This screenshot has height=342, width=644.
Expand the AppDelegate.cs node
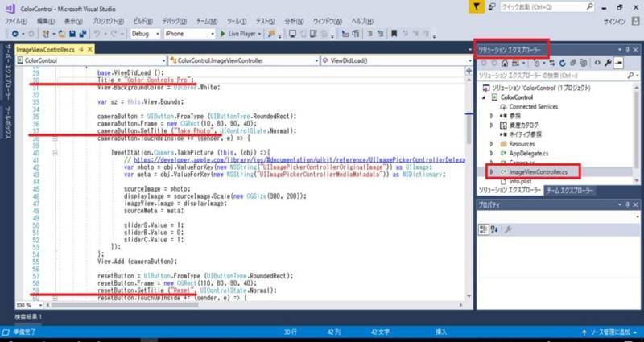[x=492, y=154]
